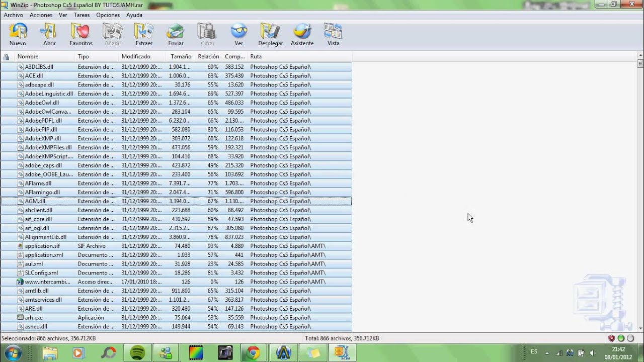The height and width of the screenshot is (362, 644).
Task: Select the SLConfig.xml file row
Action: [x=176, y=273]
